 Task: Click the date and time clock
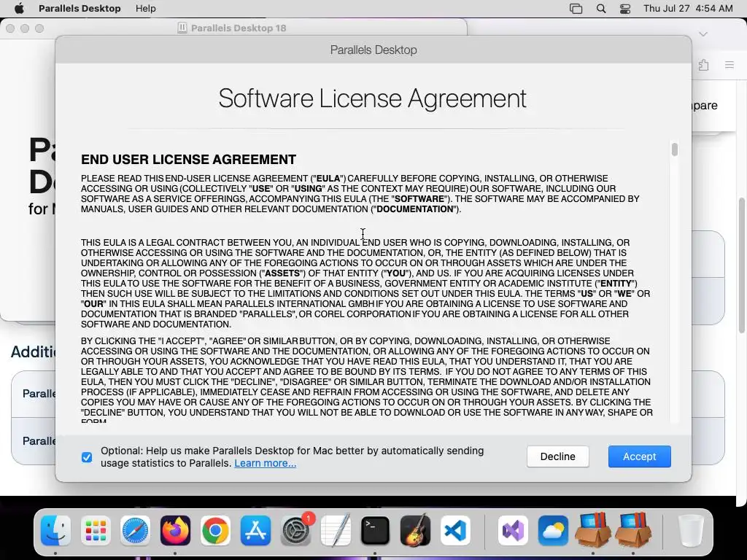point(687,8)
